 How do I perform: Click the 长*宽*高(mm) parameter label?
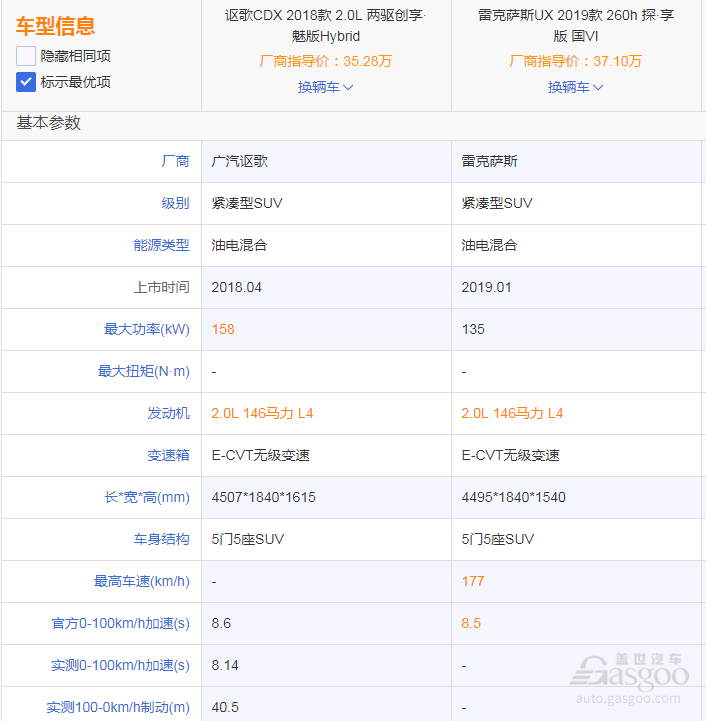[x=147, y=497]
